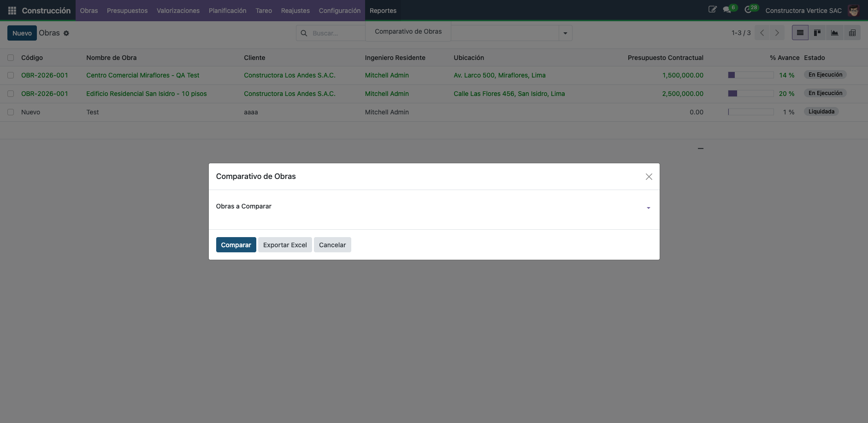Select the Test row checkbox

click(11, 112)
